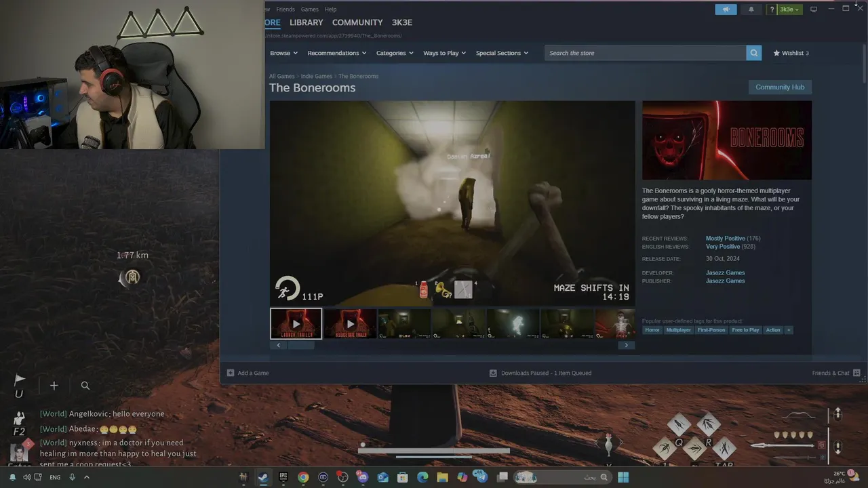Open the Downloads Paused status

(x=540, y=373)
